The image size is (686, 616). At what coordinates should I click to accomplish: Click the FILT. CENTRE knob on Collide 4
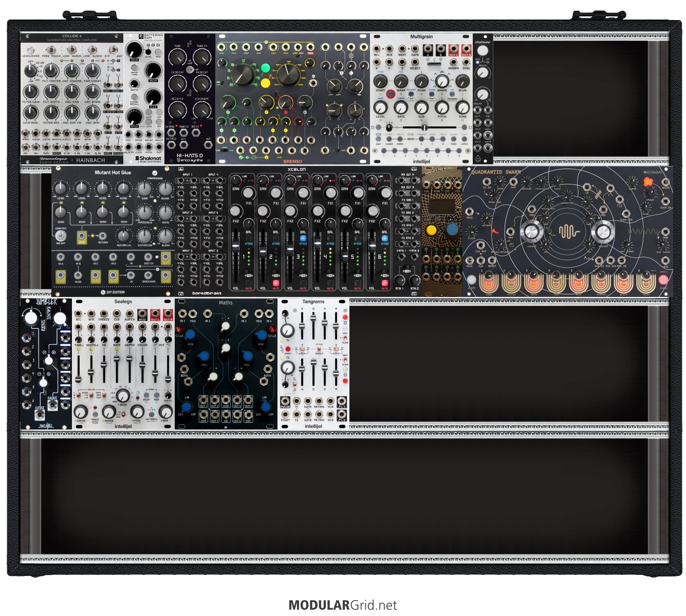point(51,70)
